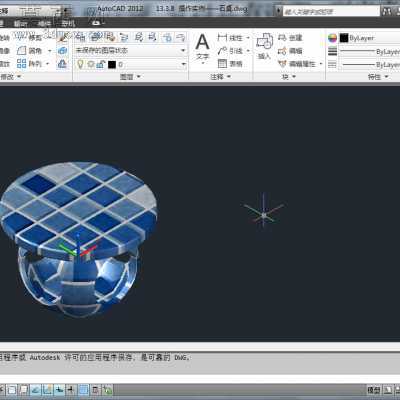Viewport: 400px width, 400px height.
Task: Select the Array (阵列) tool icon
Action: coord(22,63)
